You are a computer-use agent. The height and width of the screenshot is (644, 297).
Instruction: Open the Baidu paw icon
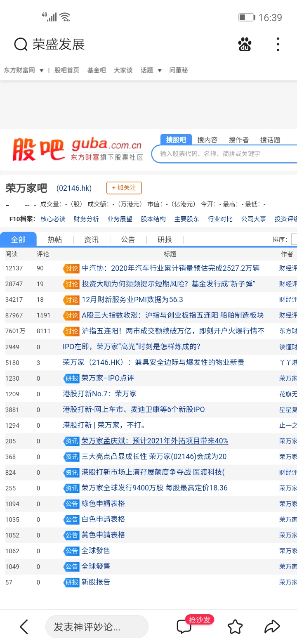pos(245,44)
